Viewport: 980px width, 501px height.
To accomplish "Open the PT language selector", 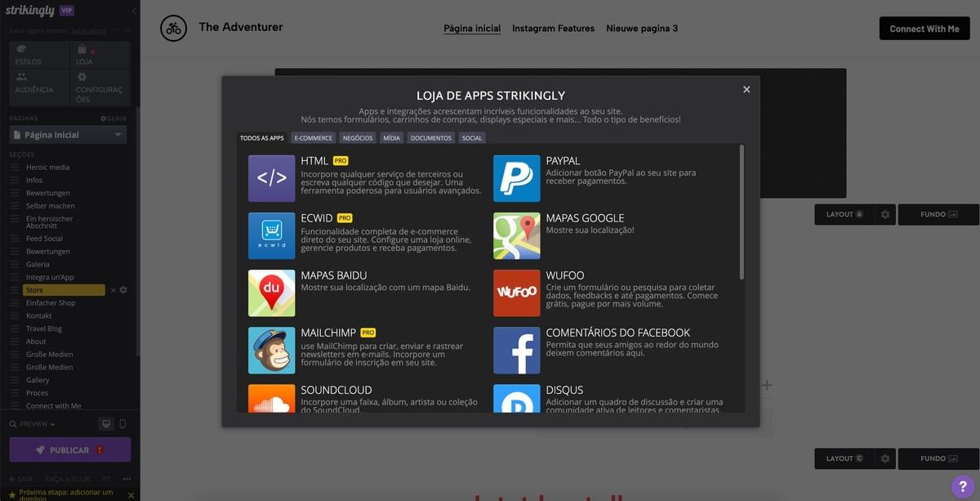I will click(107, 479).
